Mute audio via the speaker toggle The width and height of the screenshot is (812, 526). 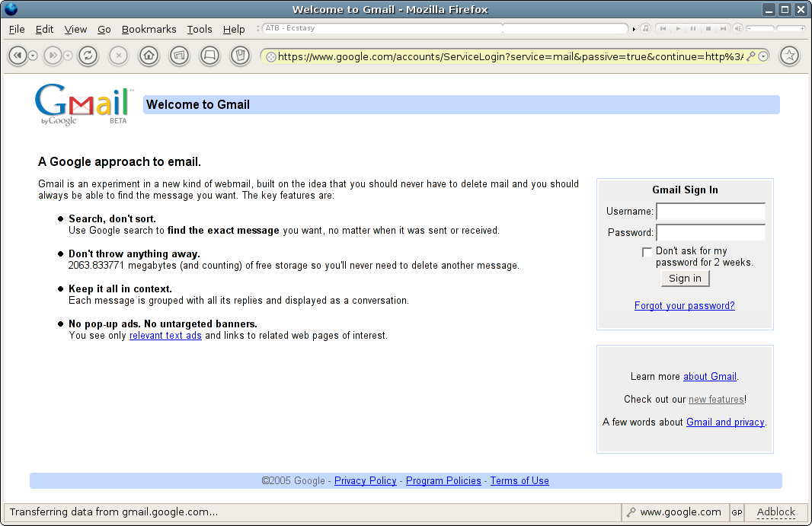[x=737, y=28]
